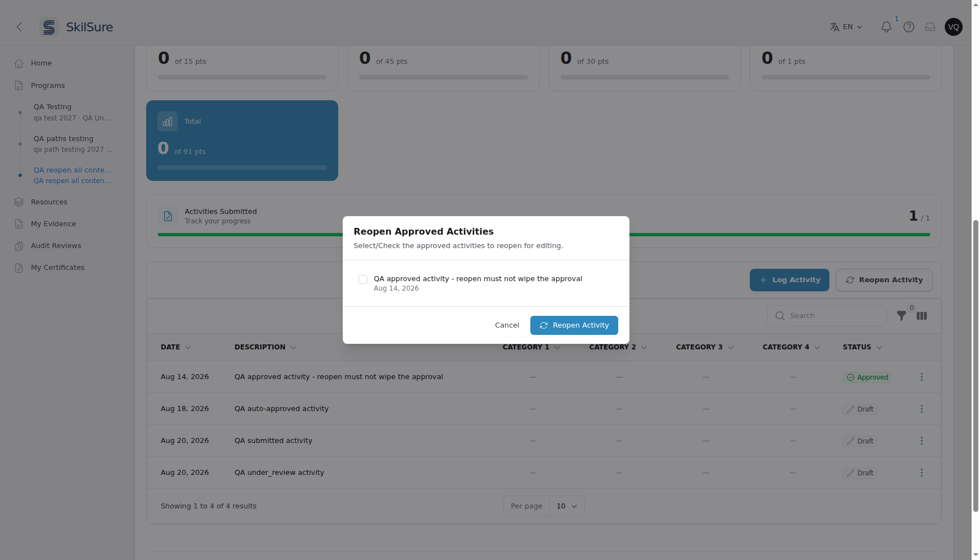
Task: Click the Log Activity button
Action: (x=789, y=280)
